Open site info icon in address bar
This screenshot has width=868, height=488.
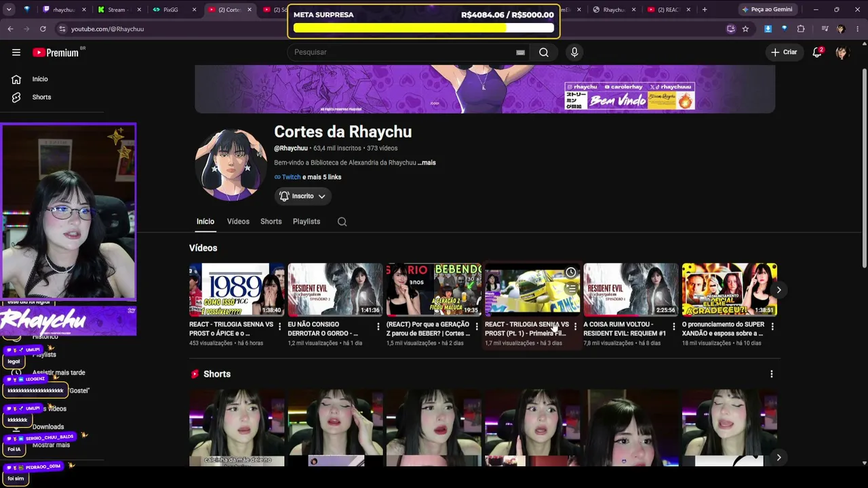click(62, 29)
